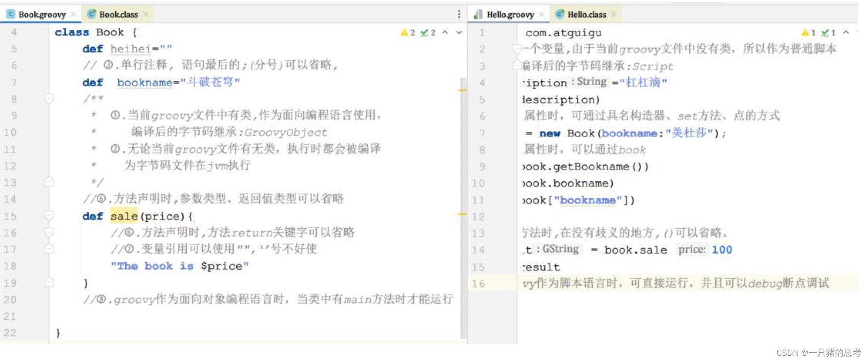Switch to the Book.groovy tab
Viewport: 868px width, 361px height.
(x=42, y=15)
